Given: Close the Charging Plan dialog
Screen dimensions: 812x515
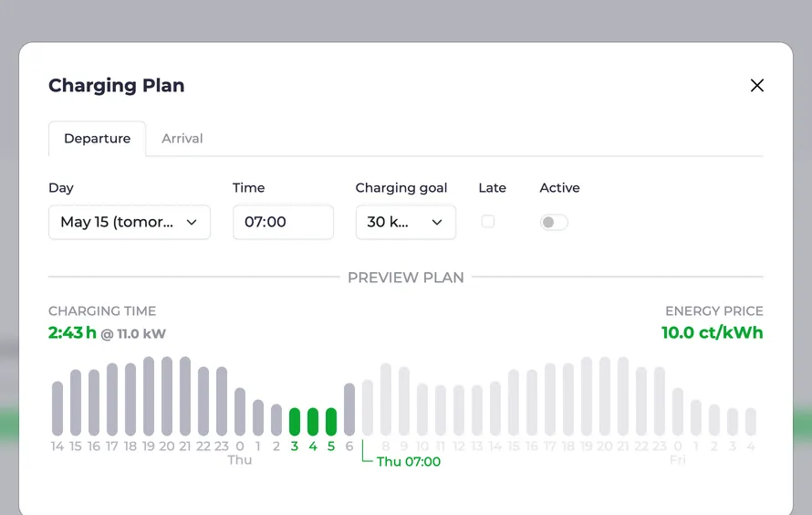Looking at the screenshot, I should [756, 86].
